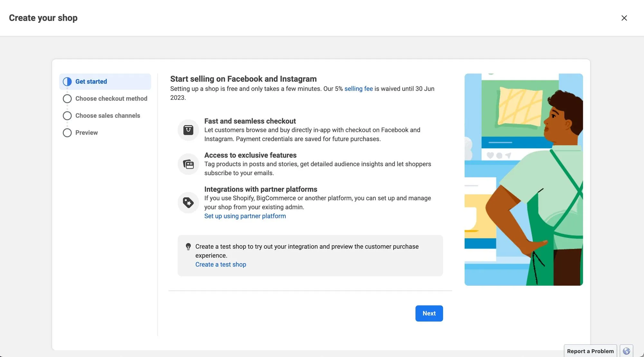644x357 pixels.
Task: Jump to the Preview step label
Action: (x=86, y=133)
